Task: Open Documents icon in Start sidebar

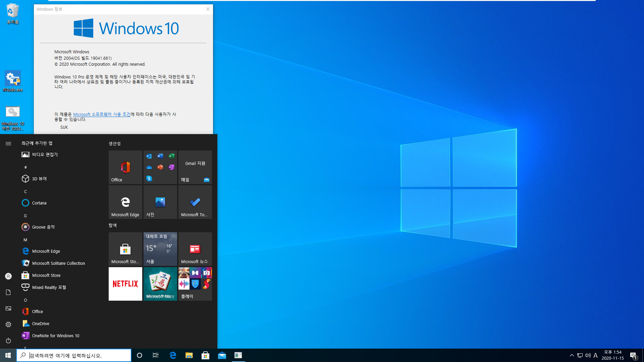Action: pos(8,292)
